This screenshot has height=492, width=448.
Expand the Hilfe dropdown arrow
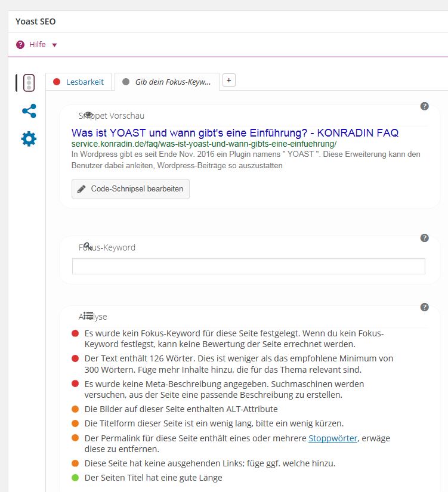coord(54,45)
